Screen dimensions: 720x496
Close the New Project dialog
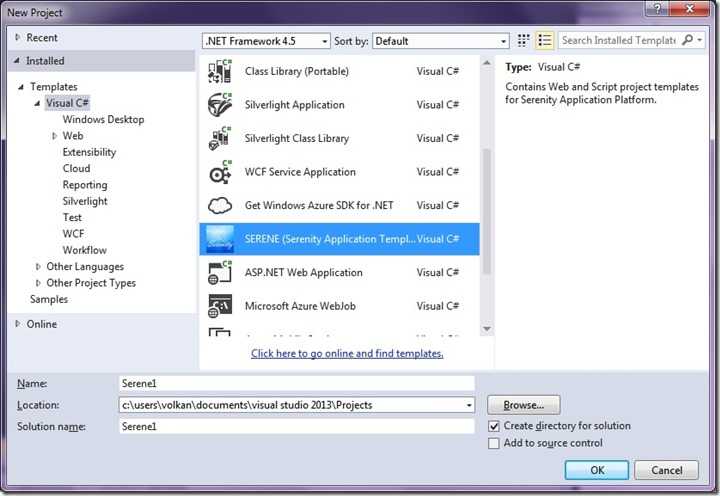689,8
